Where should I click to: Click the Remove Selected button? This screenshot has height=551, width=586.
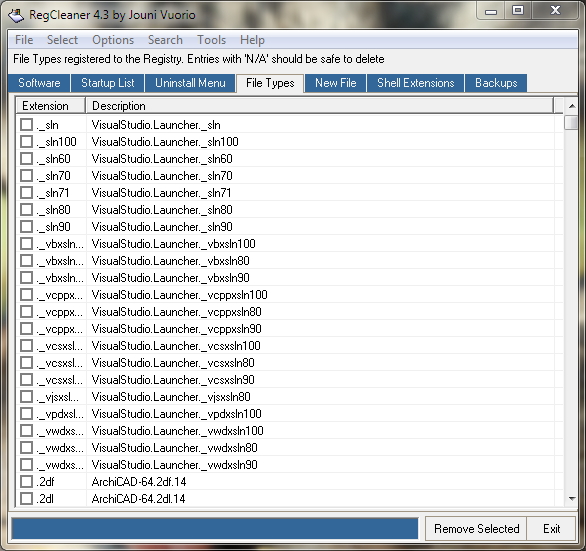coord(476,529)
